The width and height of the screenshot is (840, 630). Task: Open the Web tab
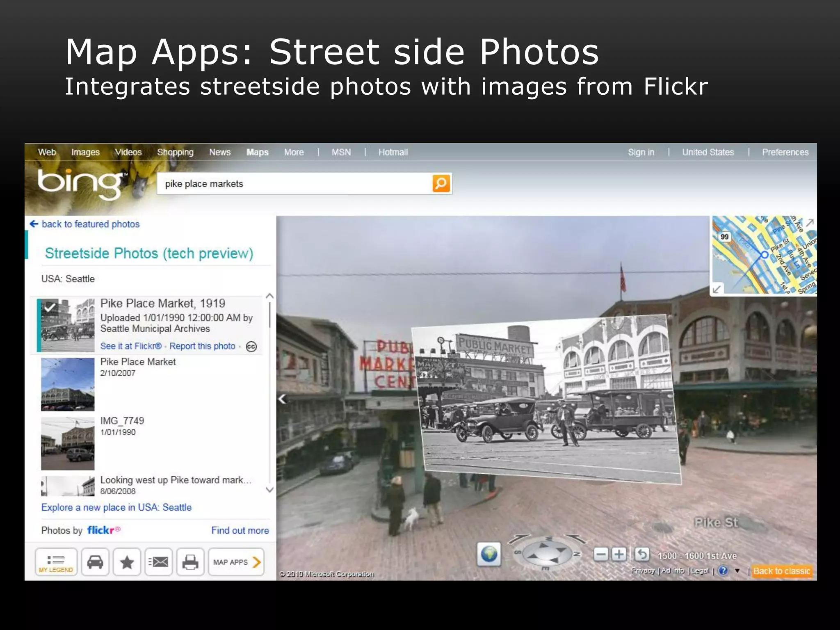tap(47, 152)
